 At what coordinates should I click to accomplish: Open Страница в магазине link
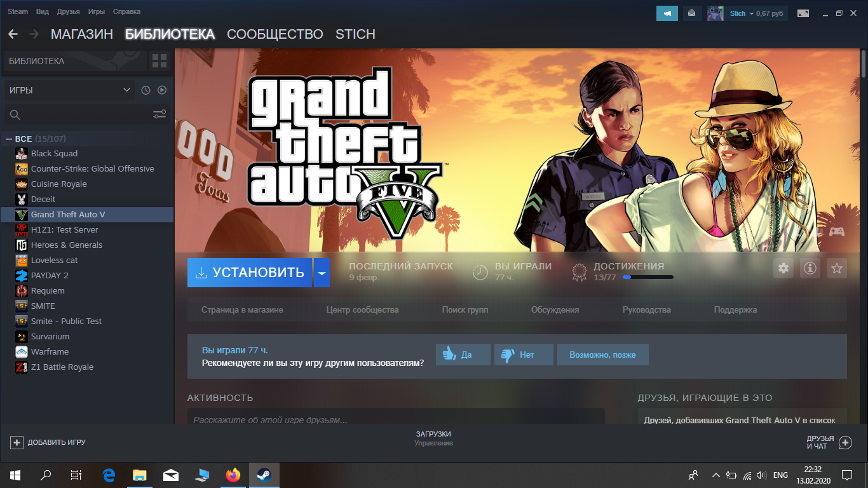pos(242,310)
